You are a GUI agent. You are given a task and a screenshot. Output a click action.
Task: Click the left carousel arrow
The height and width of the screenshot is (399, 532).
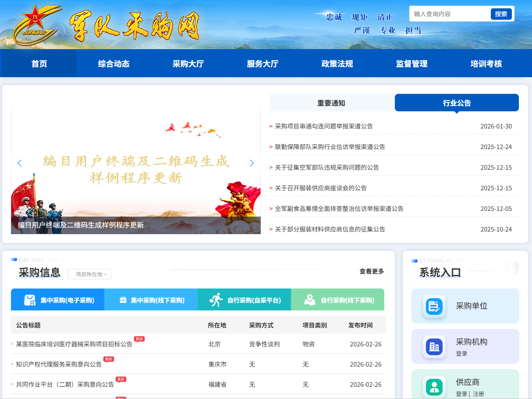point(20,163)
